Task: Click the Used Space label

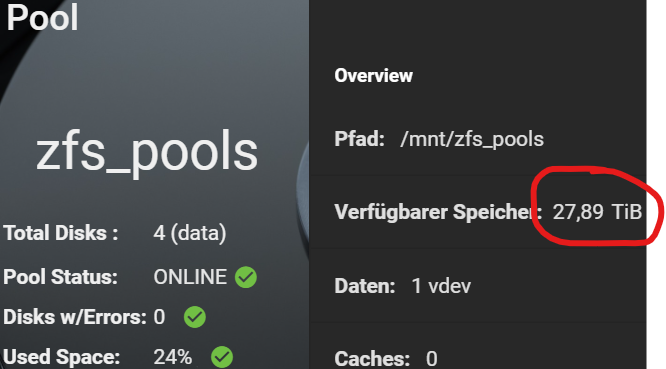Action: tap(62, 357)
